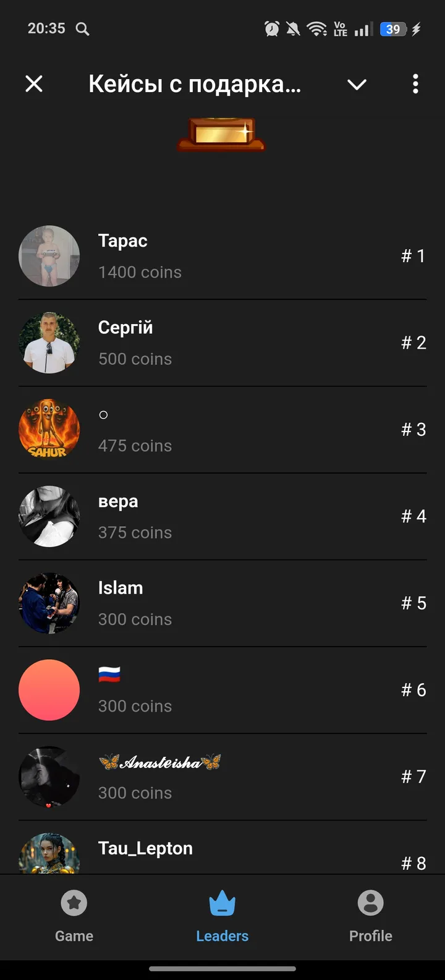445x980 pixels.
Task: Open Anasteisha's dark avatar
Action: point(49,777)
